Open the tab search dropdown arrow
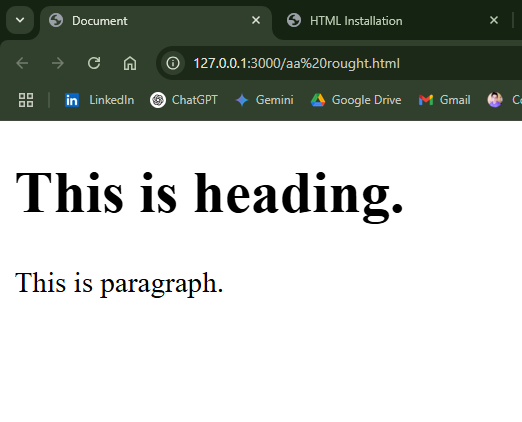 click(20, 20)
